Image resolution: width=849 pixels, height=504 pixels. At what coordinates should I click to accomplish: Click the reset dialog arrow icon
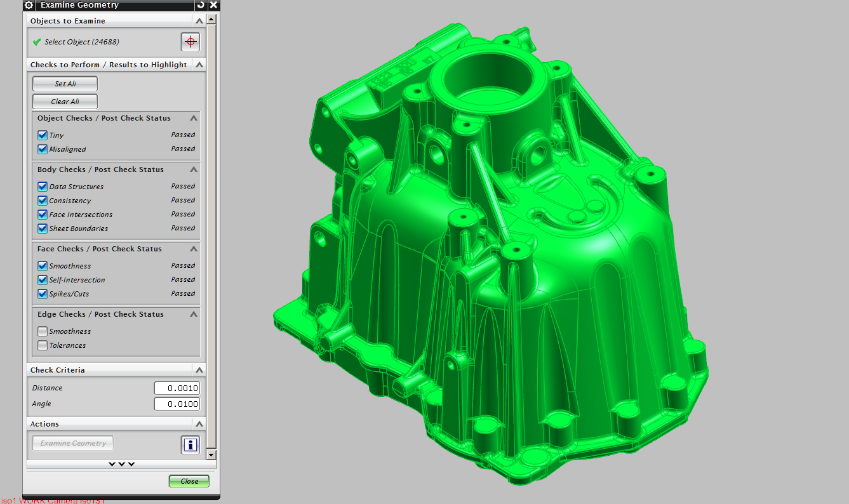[201, 5]
